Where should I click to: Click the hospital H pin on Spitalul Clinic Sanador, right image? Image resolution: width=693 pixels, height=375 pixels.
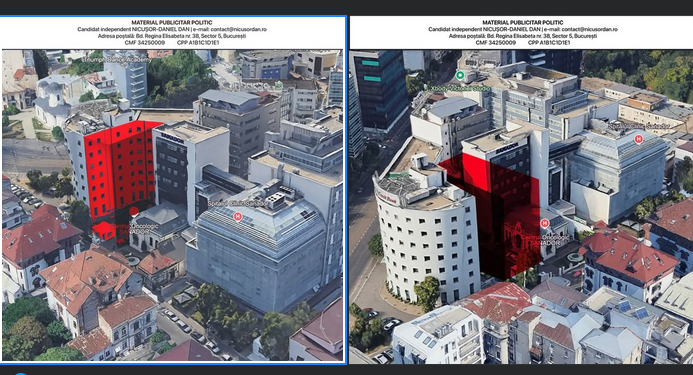tap(638, 139)
